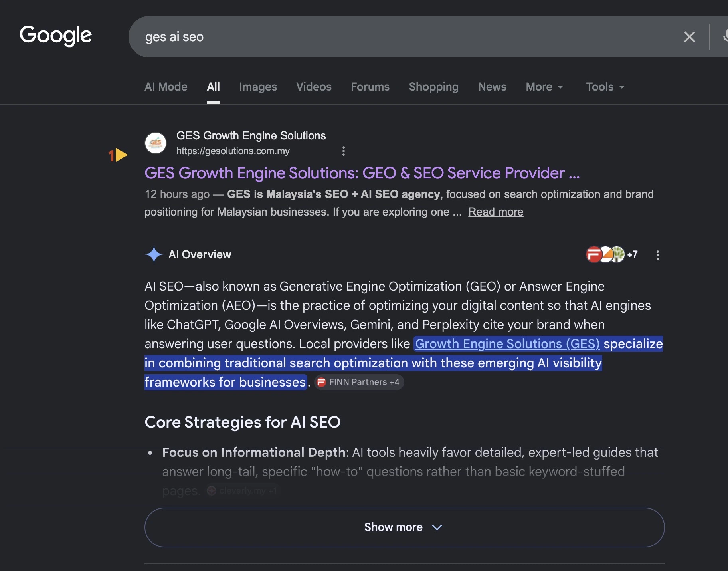Switch to the Images tab
Image resolution: width=728 pixels, height=571 pixels.
click(258, 87)
